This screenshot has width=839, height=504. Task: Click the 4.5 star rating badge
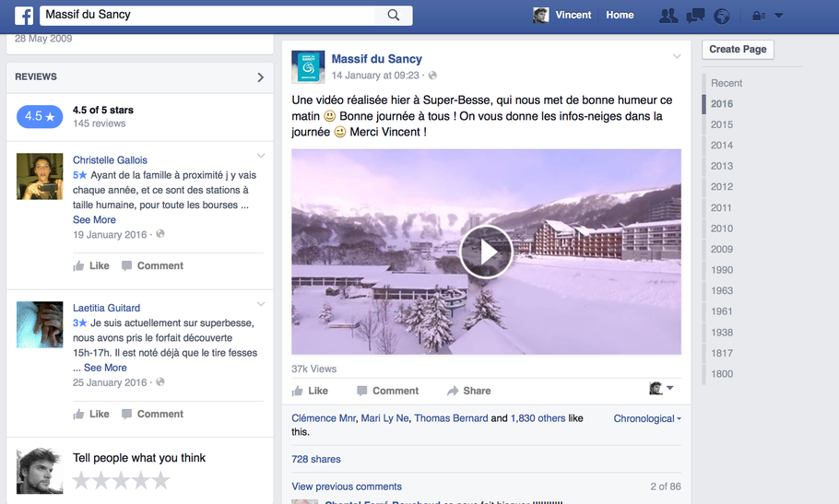click(40, 116)
